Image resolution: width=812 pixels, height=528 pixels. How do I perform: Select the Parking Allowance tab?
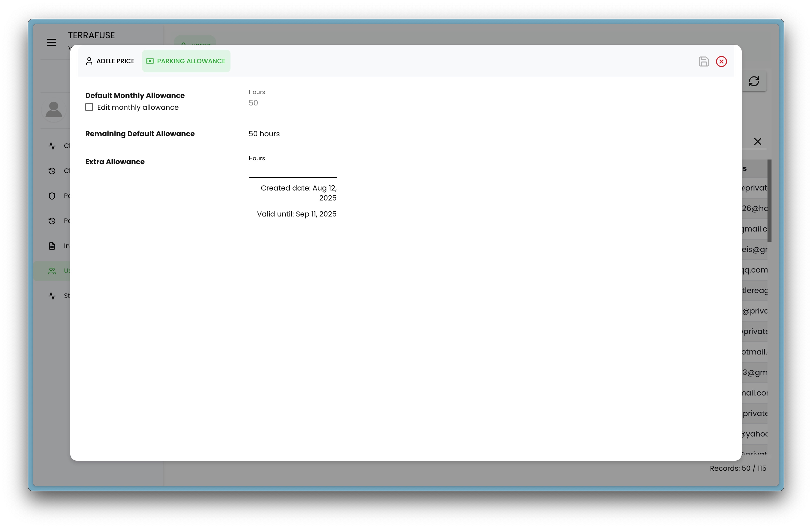186,61
